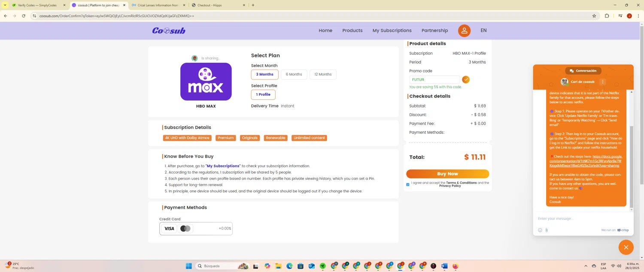
Task: Attach a file in chat
Action: click(547, 230)
